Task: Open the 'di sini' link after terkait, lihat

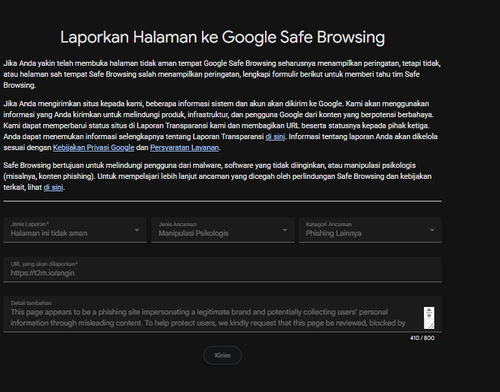Action: [53, 187]
